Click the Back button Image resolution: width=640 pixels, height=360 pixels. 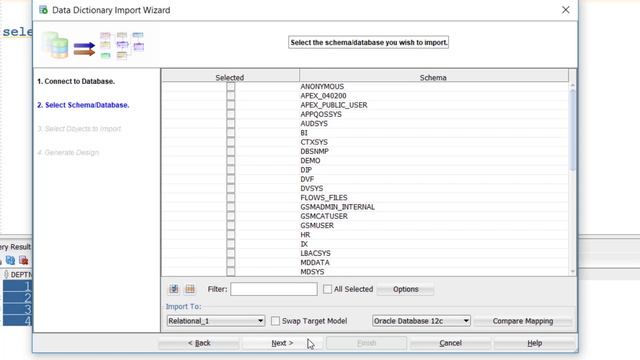(x=199, y=343)
